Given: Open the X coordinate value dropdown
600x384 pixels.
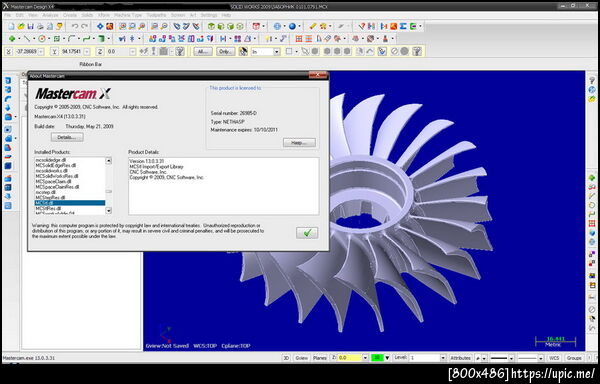Looking at the screenshot, I should coord(41,52).
